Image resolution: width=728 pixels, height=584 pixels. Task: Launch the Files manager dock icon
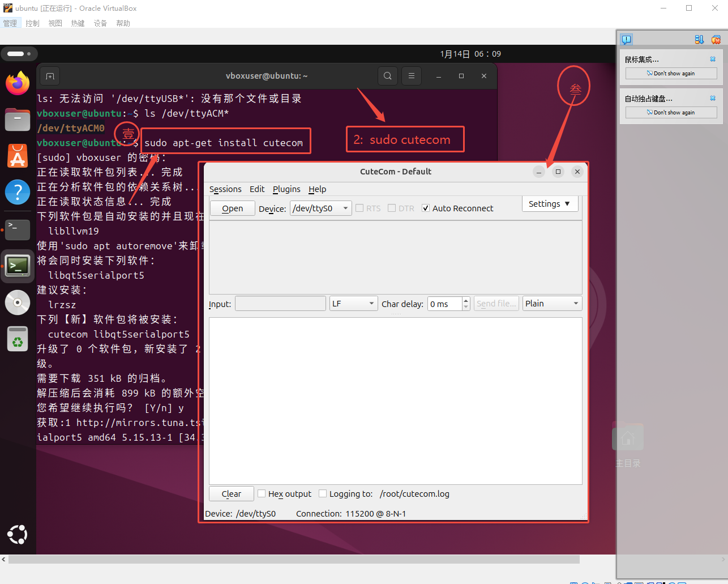coord(18,120)
